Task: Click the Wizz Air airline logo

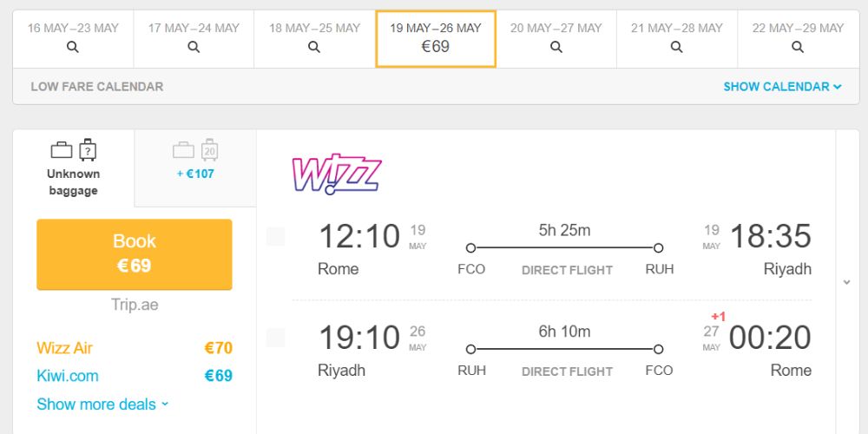Action: point(337,174)
